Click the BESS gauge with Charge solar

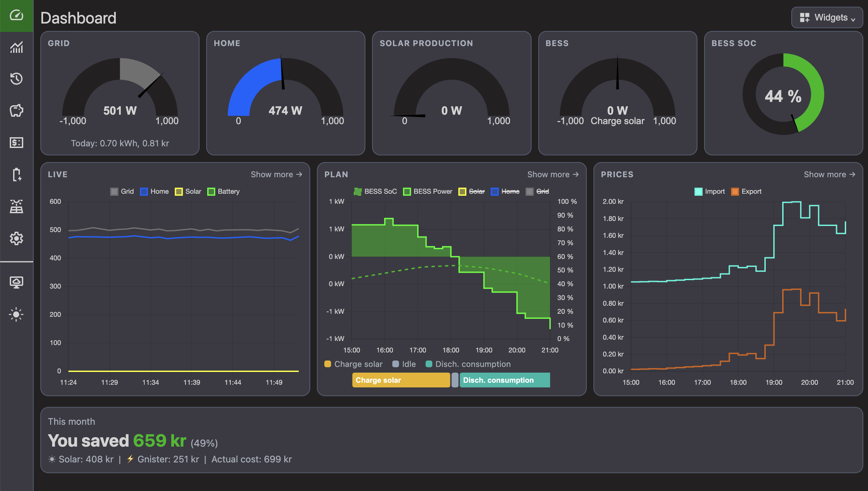pyautogui.click(x=617, y=89)
